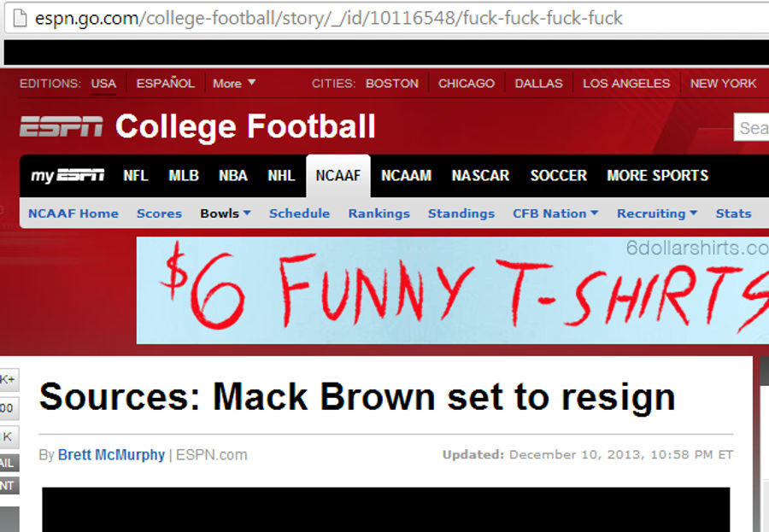The image size is (769, 532).
Task: Open the MORE SPORTS menu
Action: coord(657,176)
